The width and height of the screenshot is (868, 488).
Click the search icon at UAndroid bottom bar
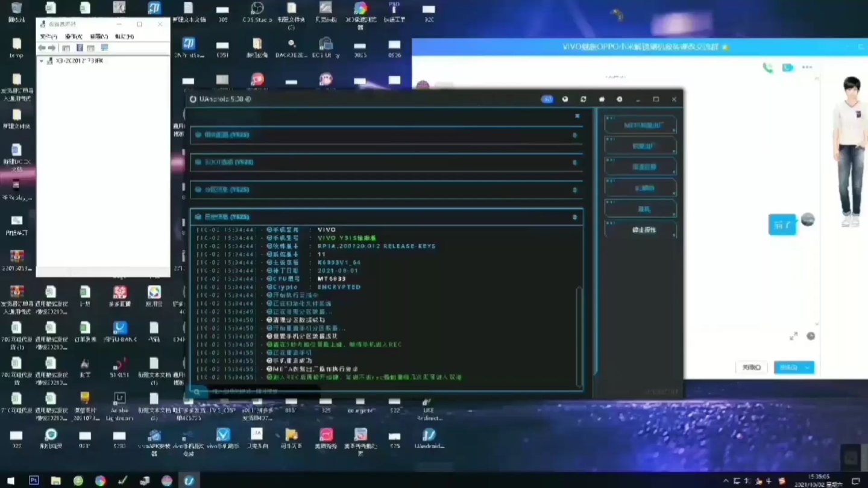[197, 392]
